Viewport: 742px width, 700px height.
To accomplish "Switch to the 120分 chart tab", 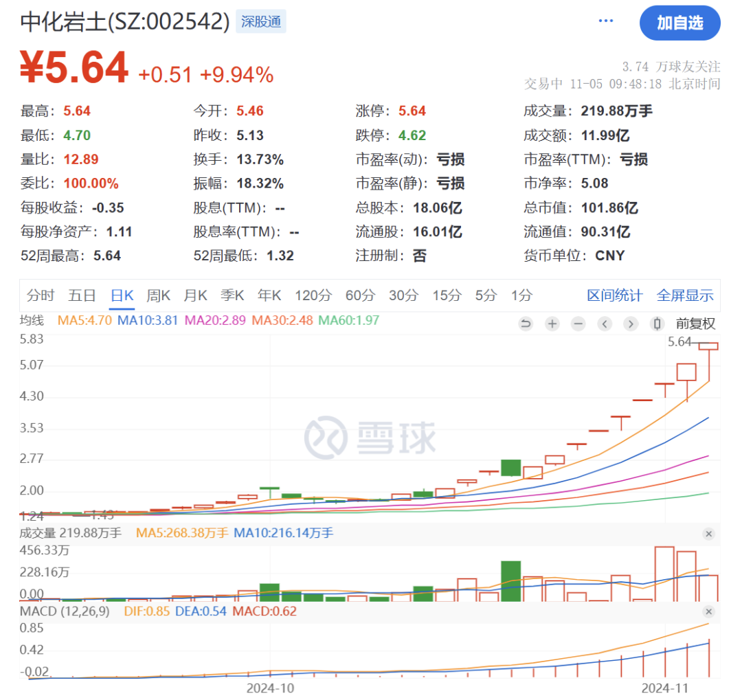I will [313, 295].
